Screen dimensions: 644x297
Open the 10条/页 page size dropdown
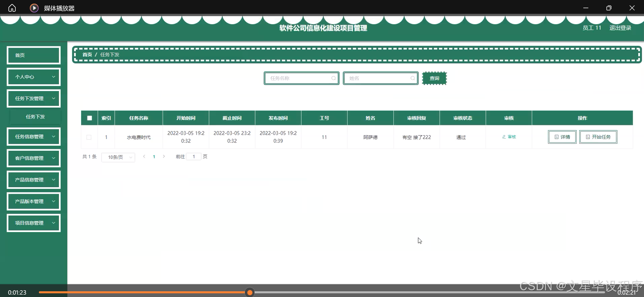coord(118,157)
